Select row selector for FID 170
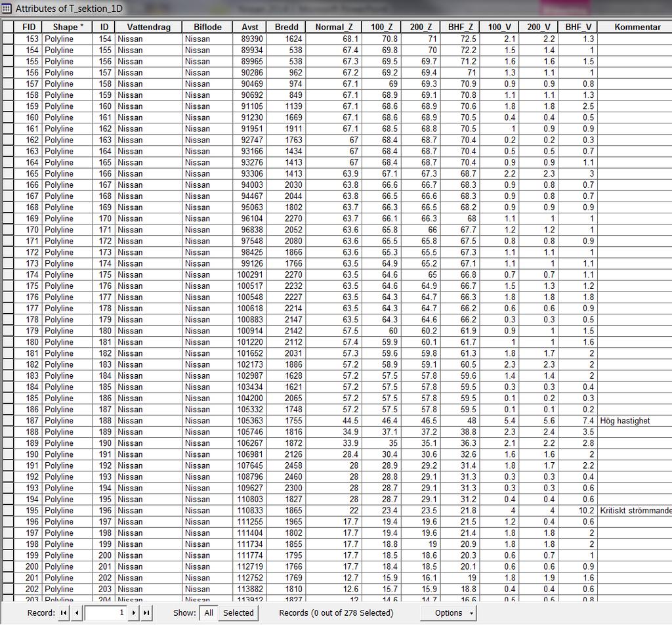This screenshot has height=625, width=672. click(x=8, y=230)
